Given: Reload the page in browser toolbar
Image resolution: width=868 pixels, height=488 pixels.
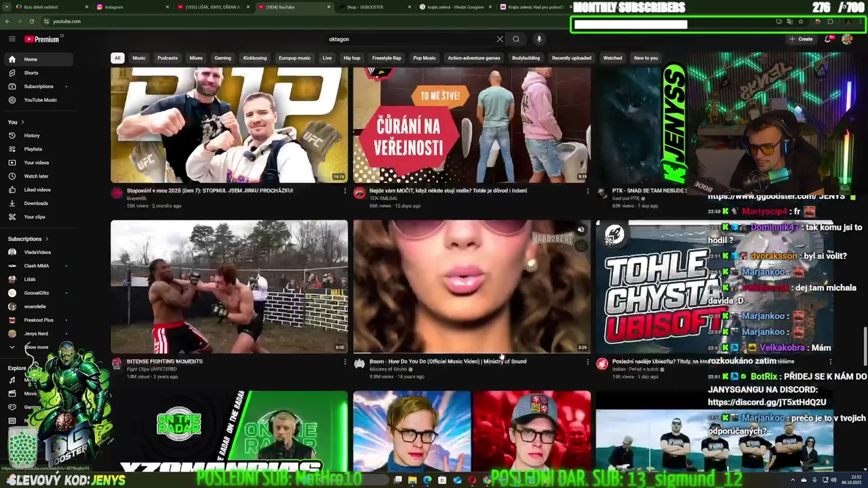Looking at the screenshot, I should tap(31, 21).
